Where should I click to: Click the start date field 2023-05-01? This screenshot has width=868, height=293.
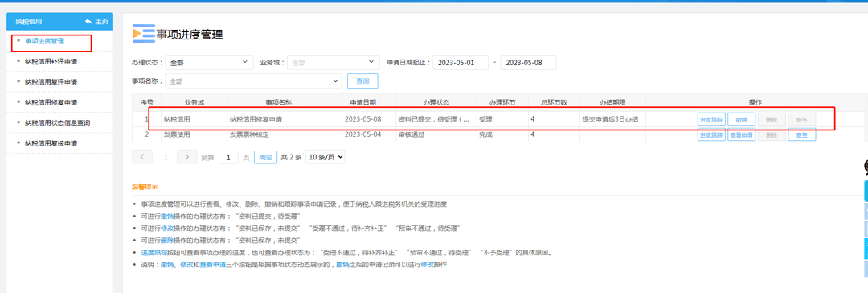pyautogui.click(x=461, y=63)
